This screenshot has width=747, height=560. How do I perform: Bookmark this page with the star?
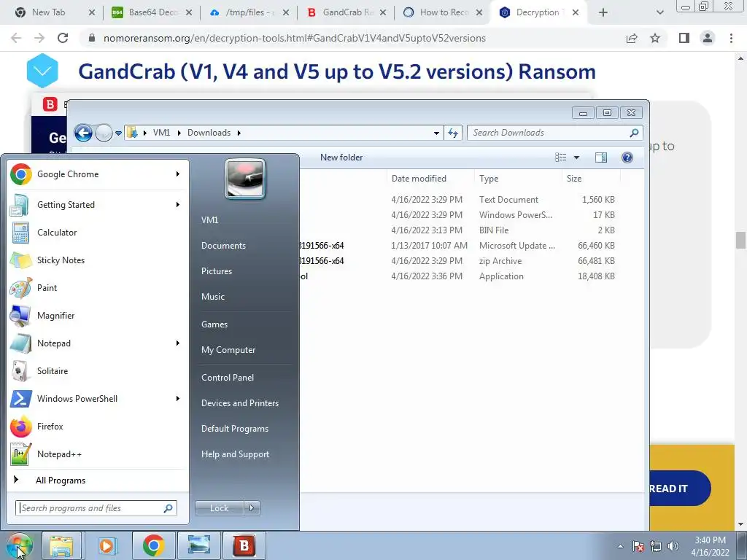(655, 38)
